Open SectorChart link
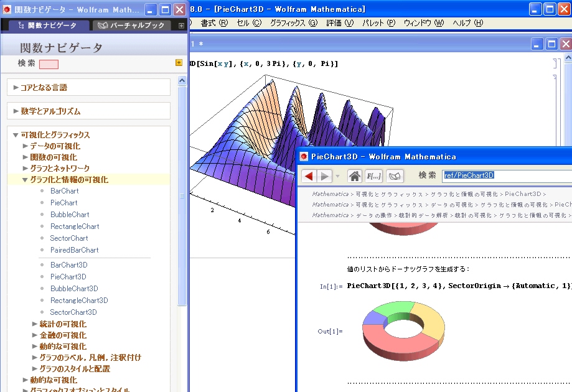This screenshot has width=572, height=392. 69,238
